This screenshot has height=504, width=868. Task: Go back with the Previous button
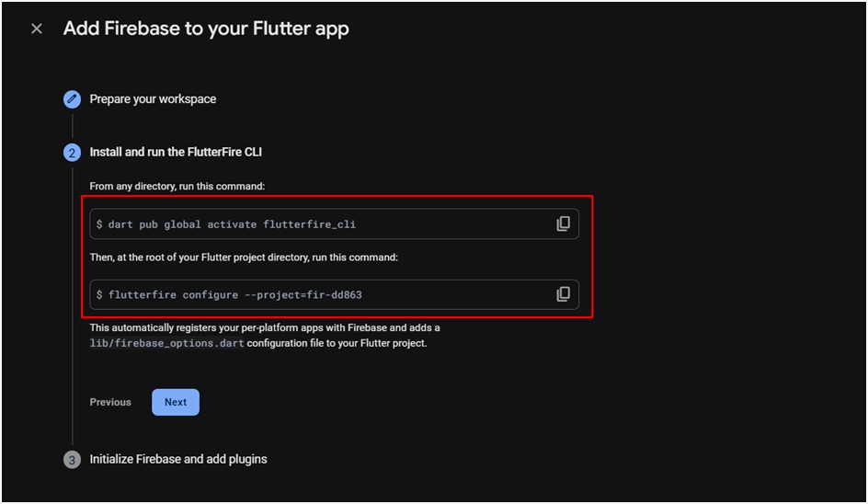click(x=110, y=402)
